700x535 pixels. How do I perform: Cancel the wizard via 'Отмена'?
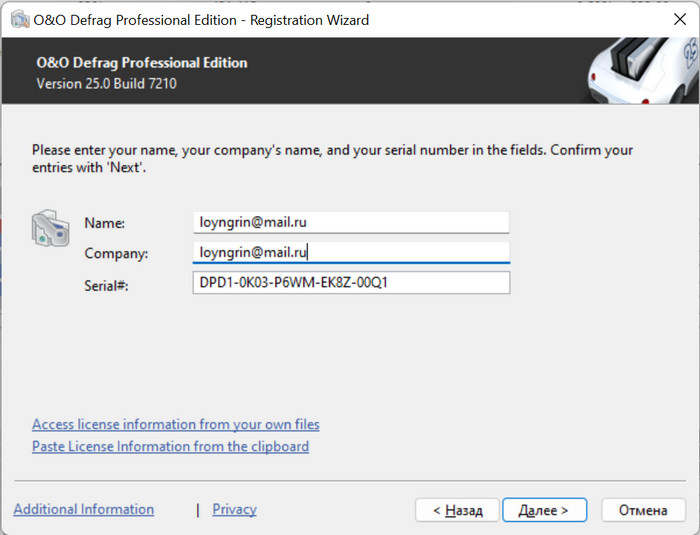coord(643,510)
